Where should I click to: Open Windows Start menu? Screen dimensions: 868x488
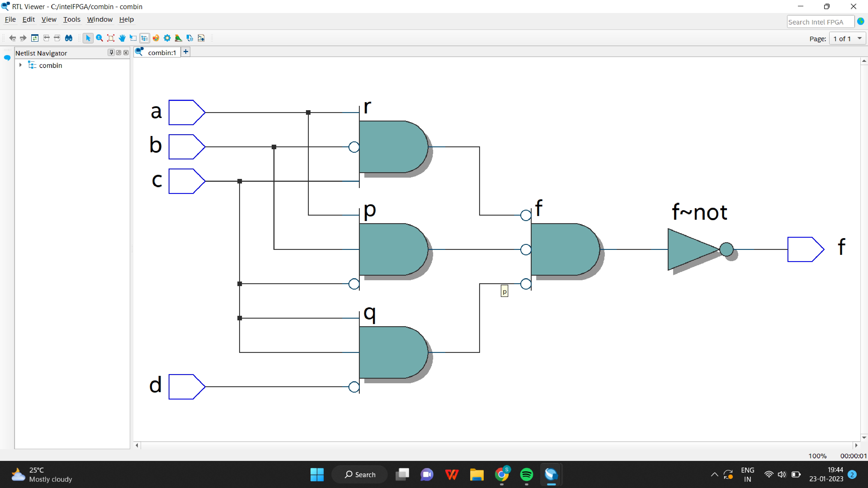click(x=317, y=475)
